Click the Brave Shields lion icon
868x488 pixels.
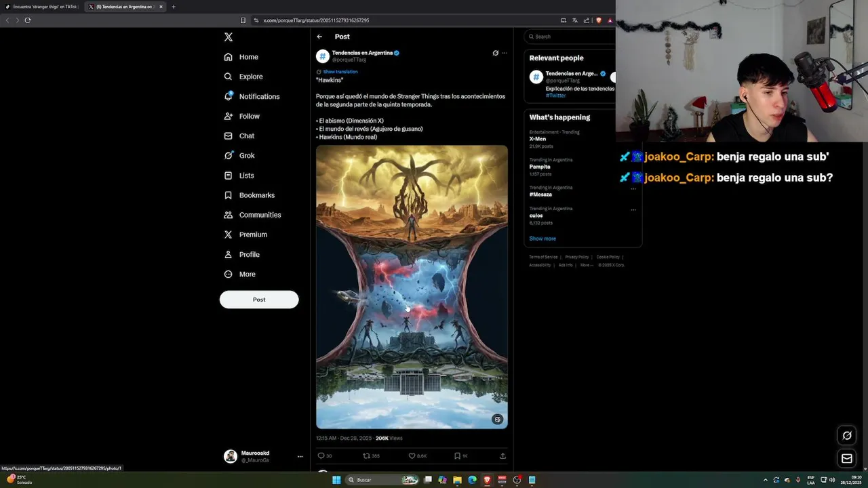pos(598,20)
